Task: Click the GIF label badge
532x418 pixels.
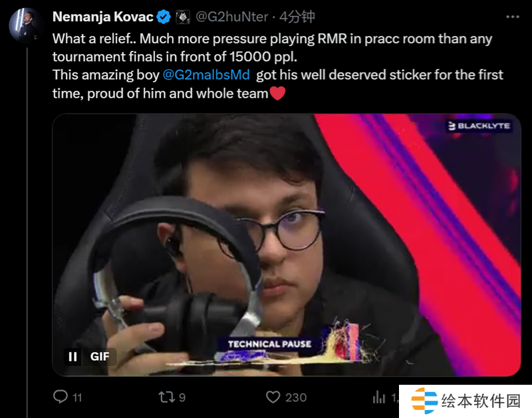Action: [100, 357]
